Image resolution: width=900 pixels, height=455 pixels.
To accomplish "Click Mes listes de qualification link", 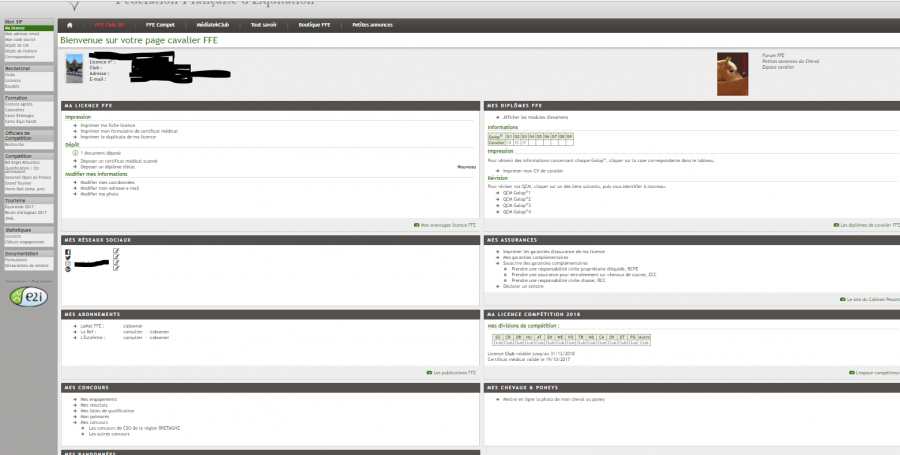I will tap(107, 411).
